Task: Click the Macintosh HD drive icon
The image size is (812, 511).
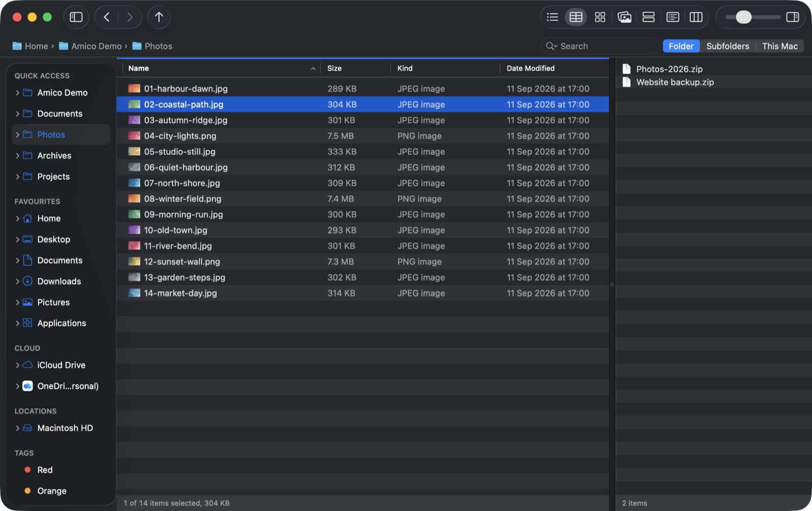Action: click(x=28, y=428)
